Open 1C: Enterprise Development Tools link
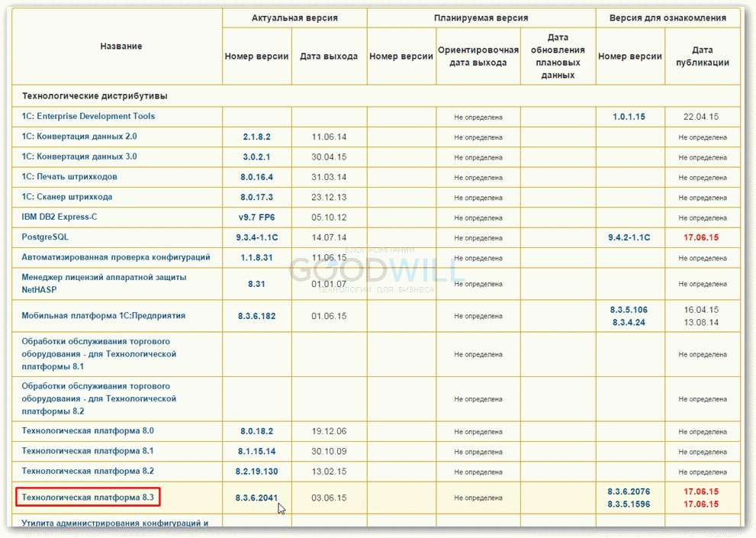The width and height of the screenshot is (756, 538). [88, 116]
